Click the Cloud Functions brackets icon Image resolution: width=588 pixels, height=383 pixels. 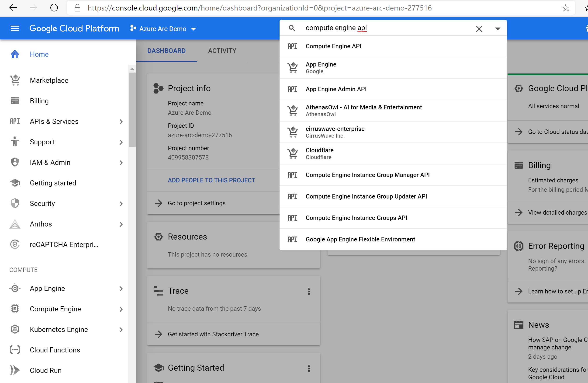15,350
